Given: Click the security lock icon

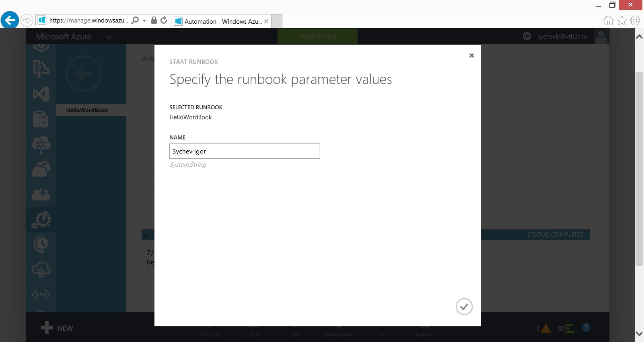Looking at the screenshot, I should click(154, 20).
